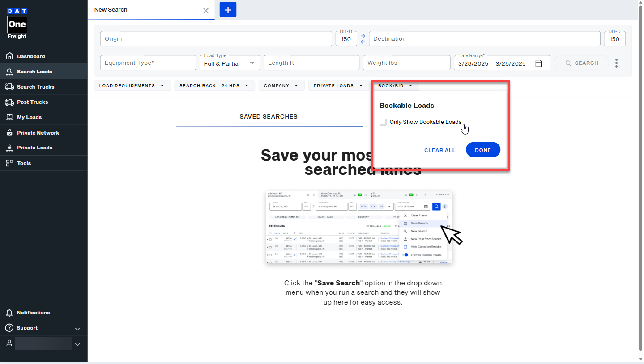Click the Support question mark icon
The height and width of the screenshot is (364, 644).
pos(9,328)
